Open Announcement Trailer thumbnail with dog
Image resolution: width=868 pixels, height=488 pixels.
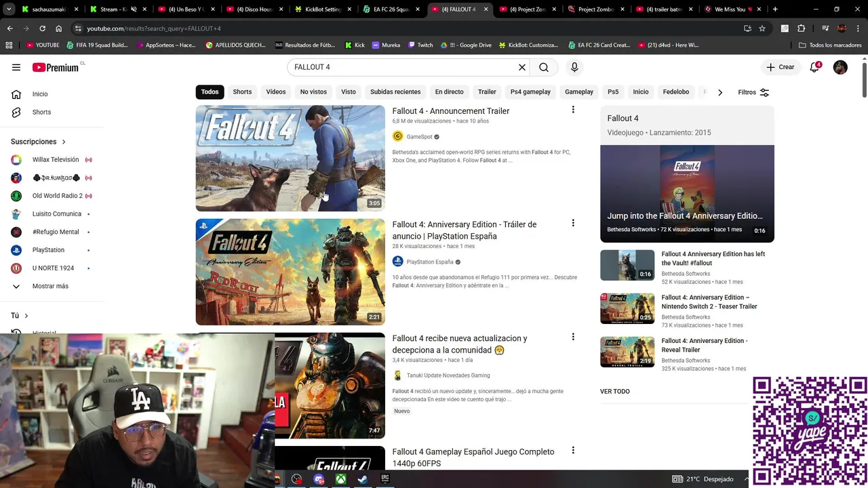[290, 159]
